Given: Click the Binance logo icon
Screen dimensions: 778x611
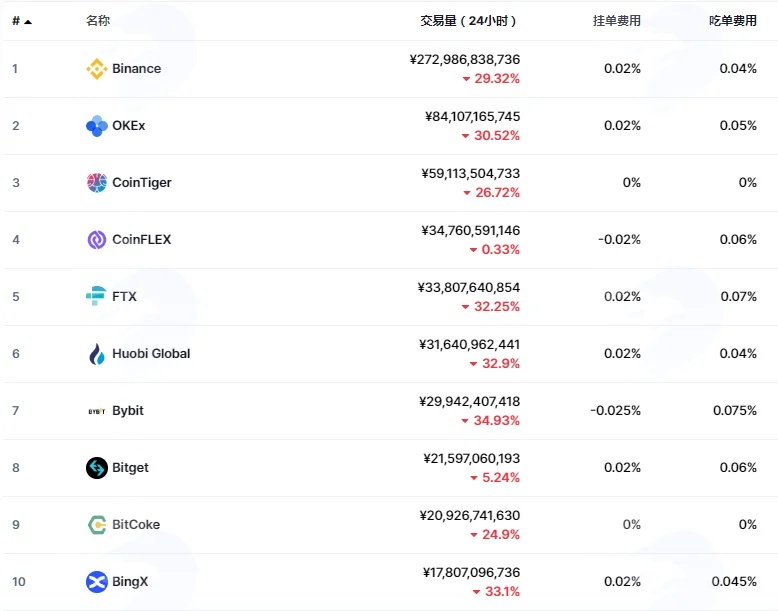Looking at the screenshot, I should coord(97,68).
